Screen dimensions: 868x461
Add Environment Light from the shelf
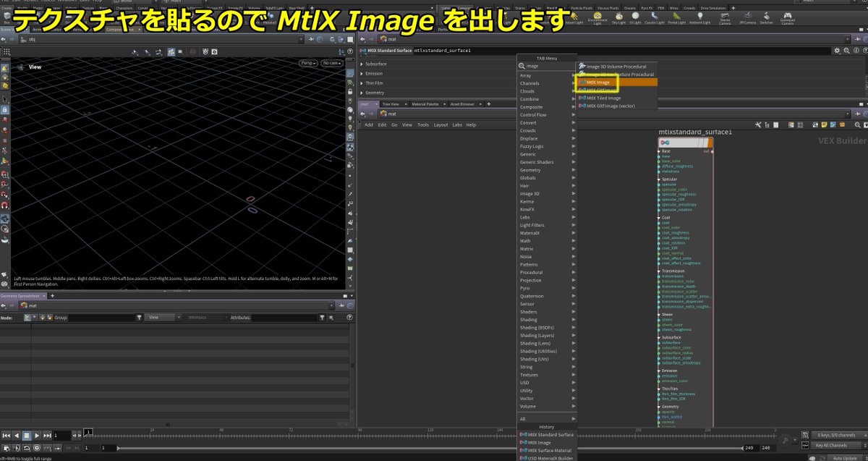click(597, 18)
